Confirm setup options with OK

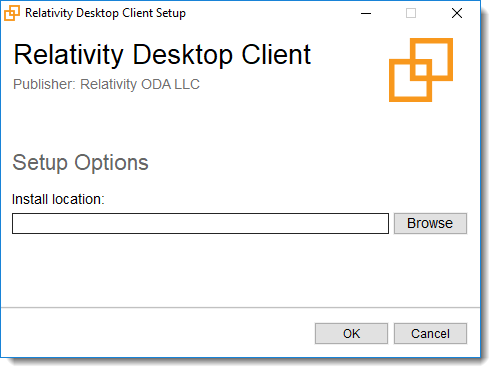pyautogui.click(x=351, y=333)
